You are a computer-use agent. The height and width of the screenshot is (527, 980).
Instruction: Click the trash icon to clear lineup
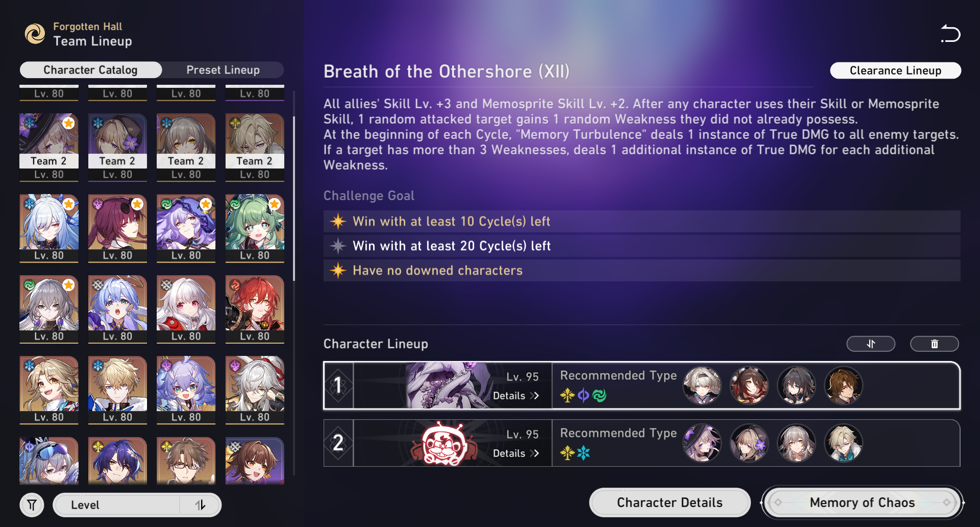tap(935, 344)
